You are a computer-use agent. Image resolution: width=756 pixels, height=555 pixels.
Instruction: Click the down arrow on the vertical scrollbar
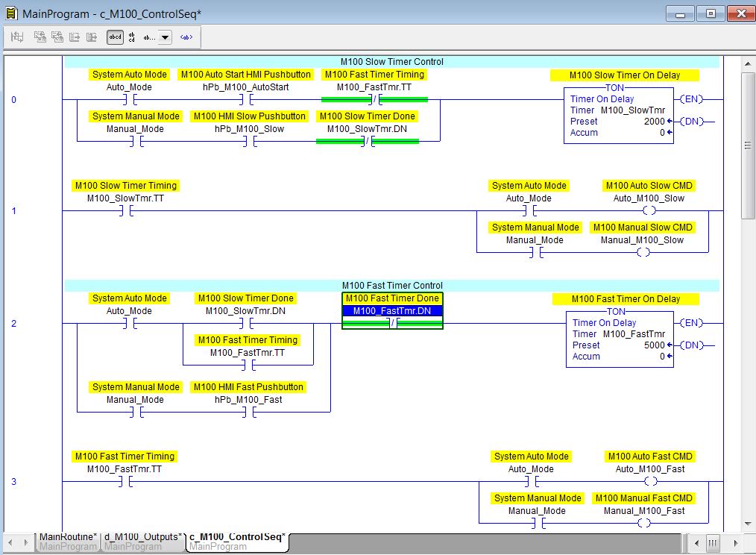click(749, 522)
